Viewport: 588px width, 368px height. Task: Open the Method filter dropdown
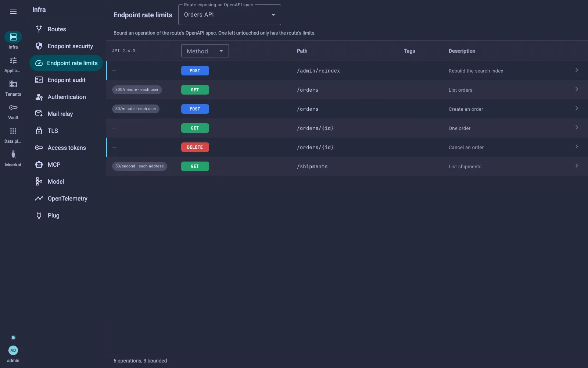205,51
